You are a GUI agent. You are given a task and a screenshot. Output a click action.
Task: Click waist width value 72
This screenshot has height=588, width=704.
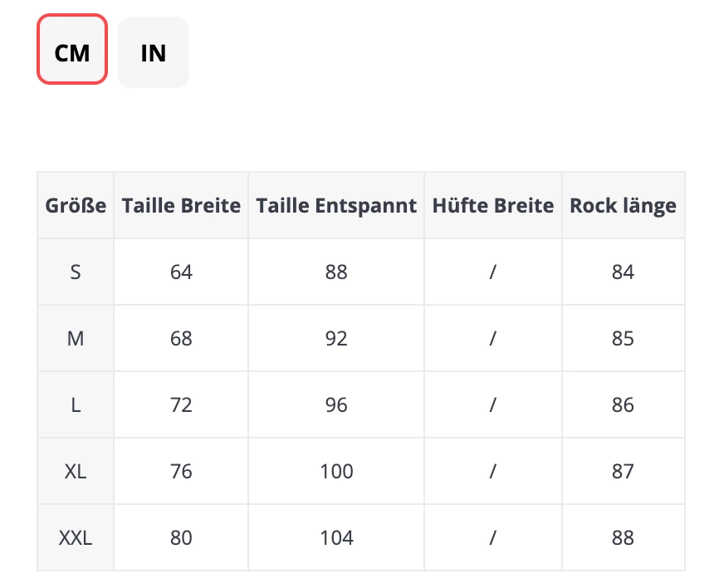pyautogui.click(x=181, y=405)
